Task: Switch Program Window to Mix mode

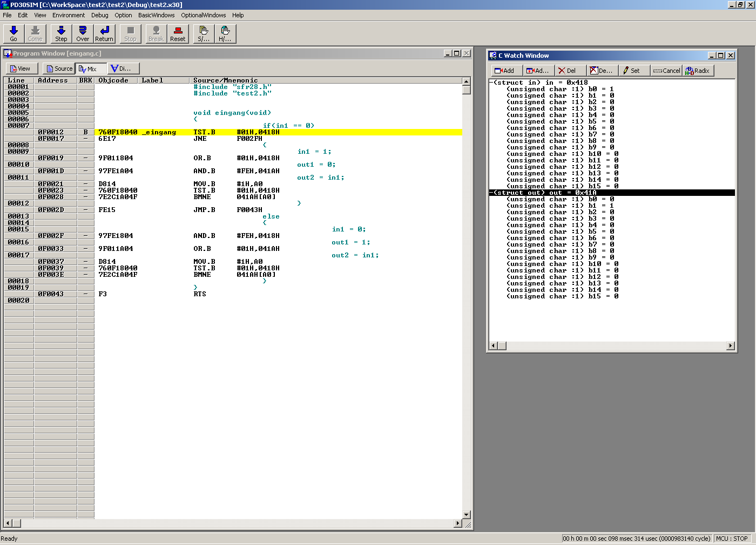Action: coord(91,69)
